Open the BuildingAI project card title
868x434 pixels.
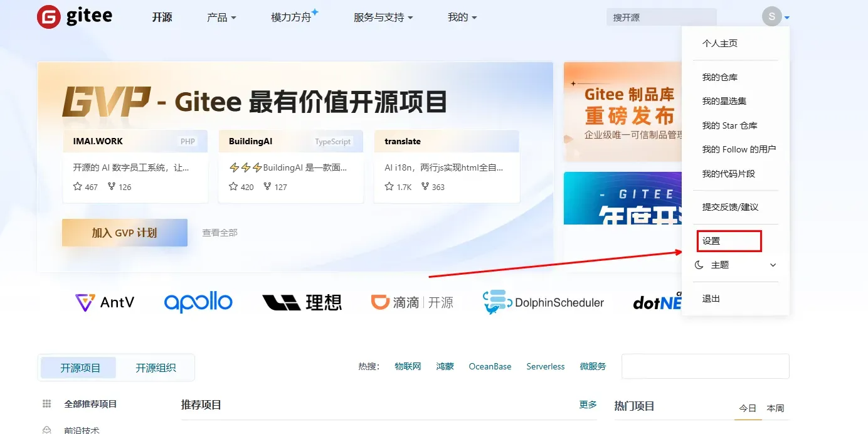pos(251,141)
